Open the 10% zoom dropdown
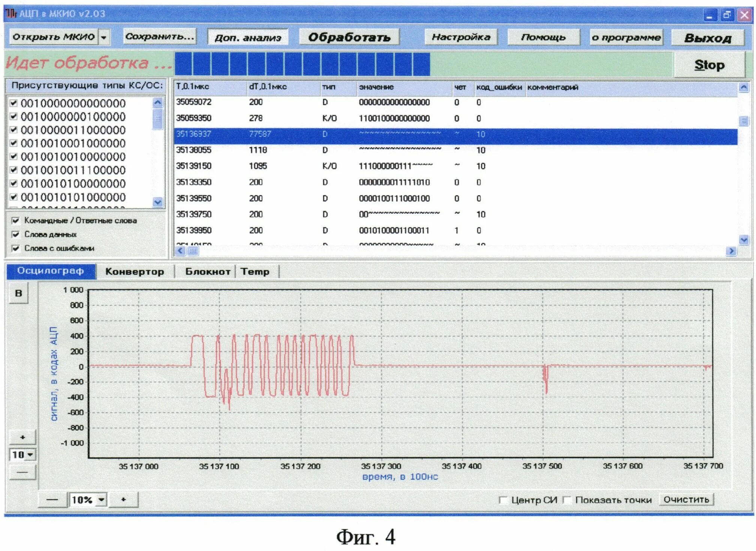Viewport: 756px width, 551px height. tap(101, 500)
